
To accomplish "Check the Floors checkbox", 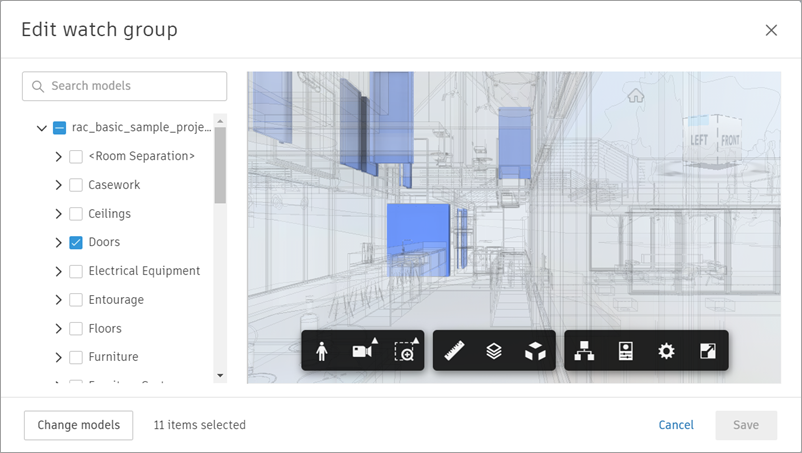I will click(x=76, y=328).
